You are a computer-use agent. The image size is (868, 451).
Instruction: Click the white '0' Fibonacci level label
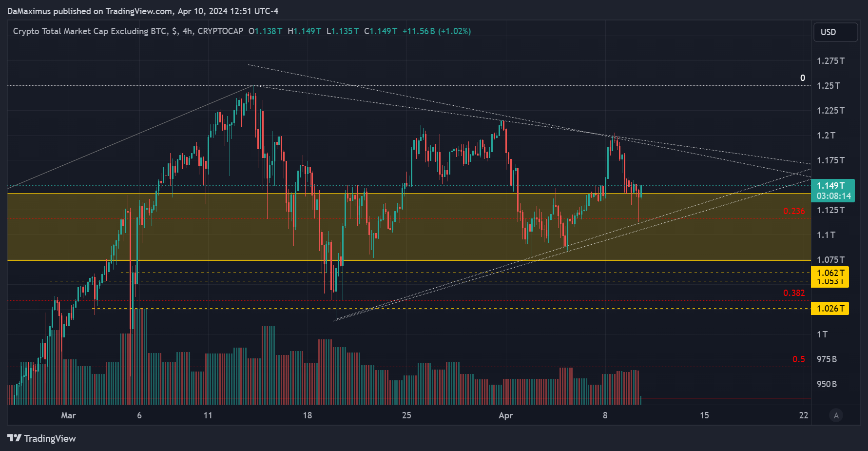(x=803, y=78)
